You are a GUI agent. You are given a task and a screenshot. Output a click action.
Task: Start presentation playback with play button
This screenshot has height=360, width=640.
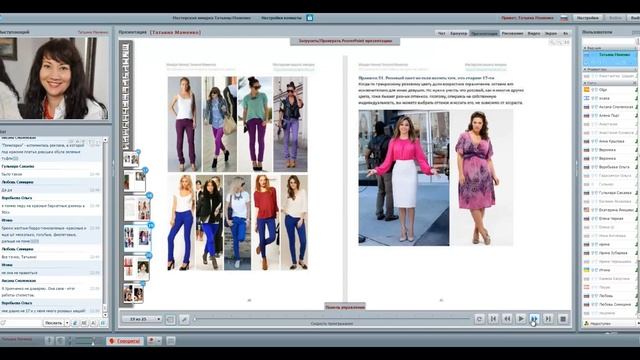click(521, 319)
